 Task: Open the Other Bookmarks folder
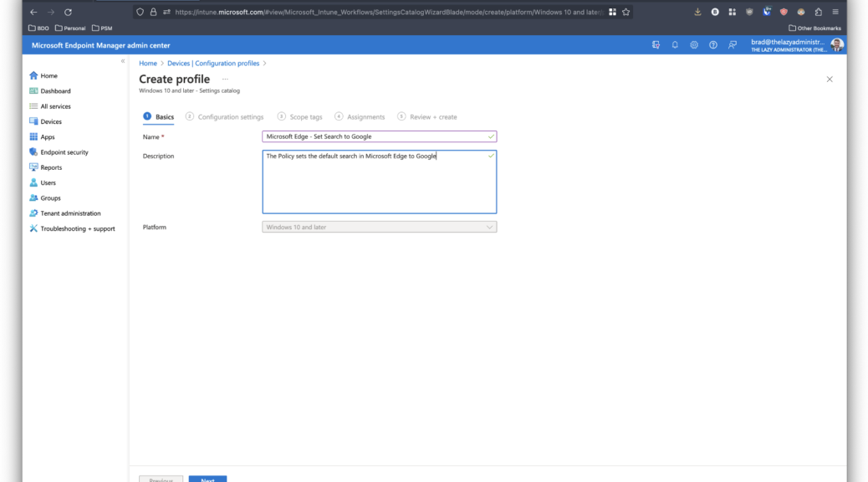[814, 28]
